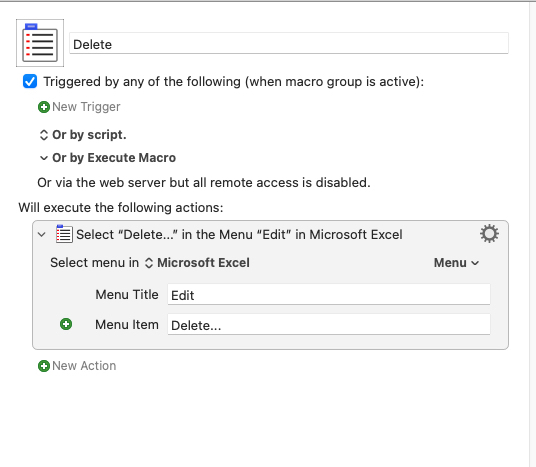Click the small menu action icon in the action header
Image resolution: width=536 pixels, height=467 pixels.
64,234
